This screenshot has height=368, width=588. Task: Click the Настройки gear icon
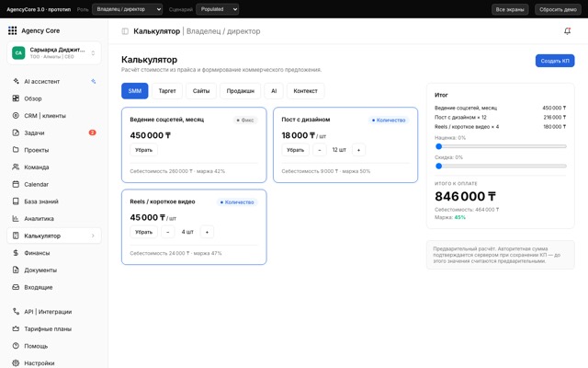16,362
